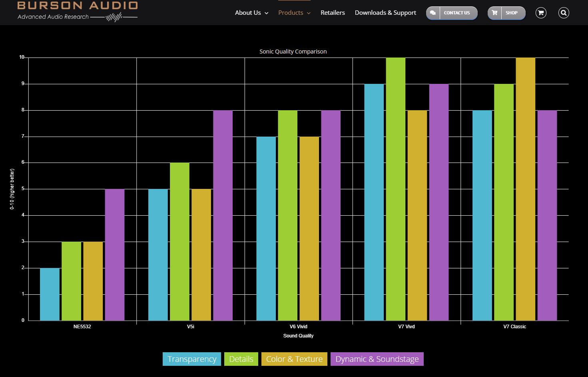The height and width of the screenshot is (377, 588).
Task: Click the yellow Color & Texture bar for V7 Classic
Action: point(526,189)
